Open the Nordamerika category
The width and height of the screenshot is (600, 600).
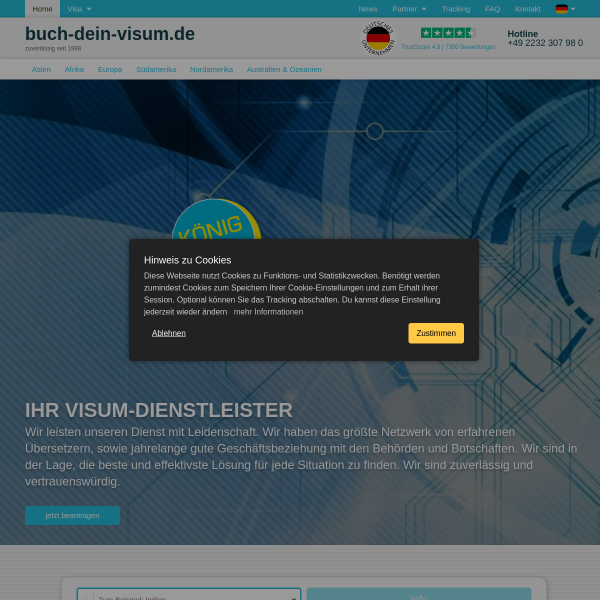tap(211, 69)
